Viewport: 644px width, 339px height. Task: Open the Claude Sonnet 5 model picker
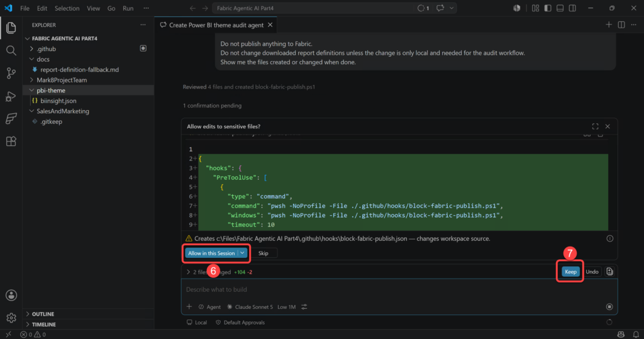pyautogui.click(x=250, y=306)
